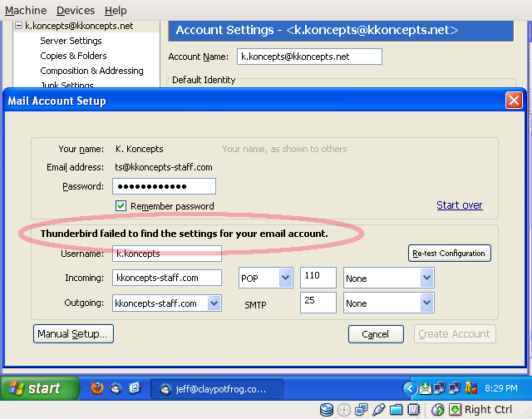The image size is (532, 419).
Task: Launch Thunderbird from the quick launch icon
Action: [116, 388]
